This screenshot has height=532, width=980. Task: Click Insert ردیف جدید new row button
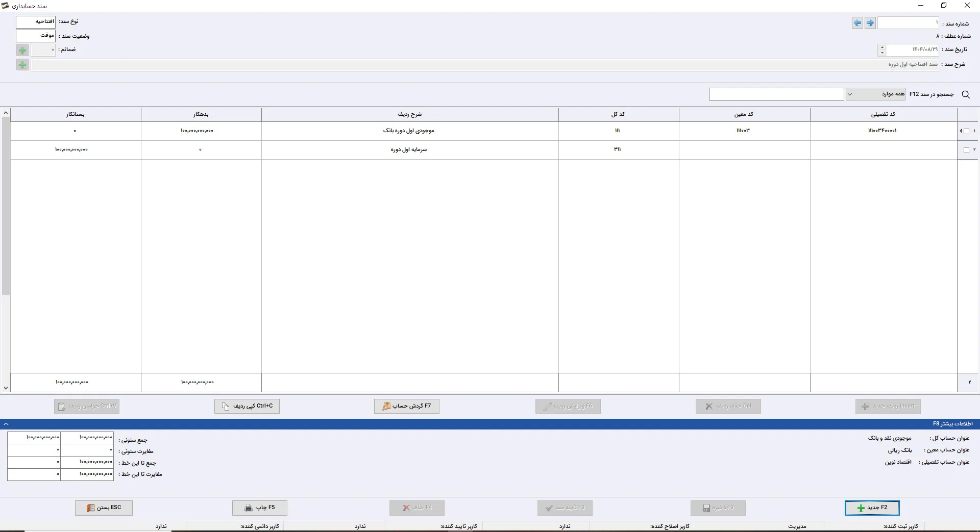888,406
